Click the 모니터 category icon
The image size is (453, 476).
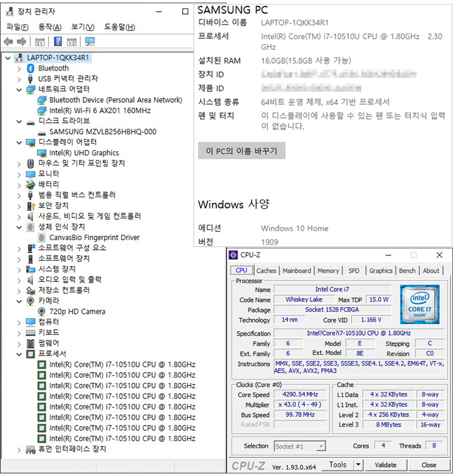pos(30,174)
